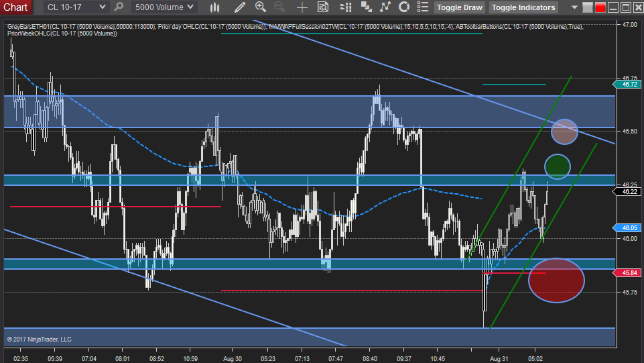Click the Toggle Indicators button
The image size is (644, 363).
pos(523,7)
